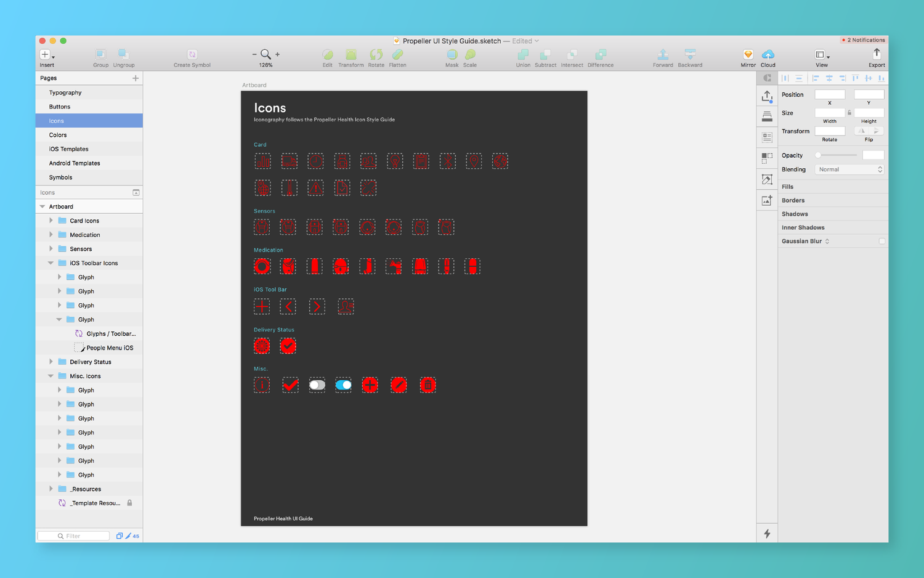Click the upload share icon in side strip
924x578 pixels.
click(767, 96)
